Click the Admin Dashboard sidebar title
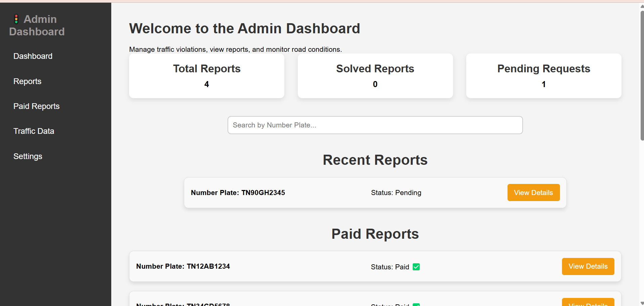This screenshot has width=644, height=306. (37, 25)
